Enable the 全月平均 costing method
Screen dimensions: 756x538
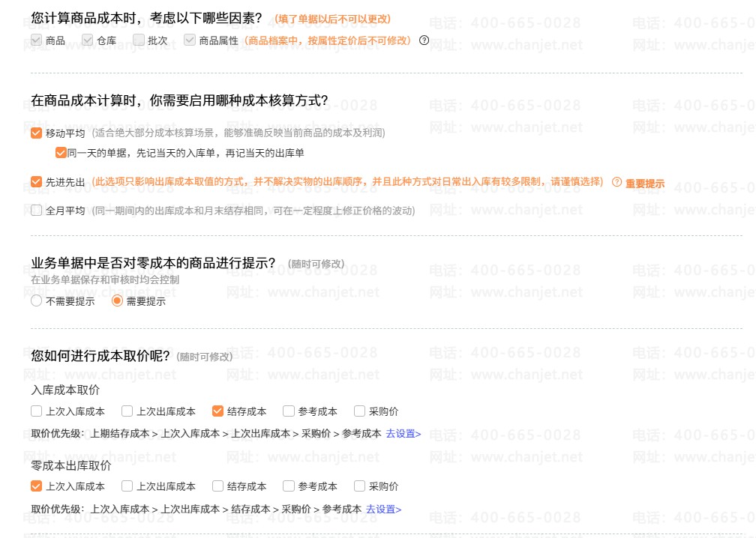point(36,211)
